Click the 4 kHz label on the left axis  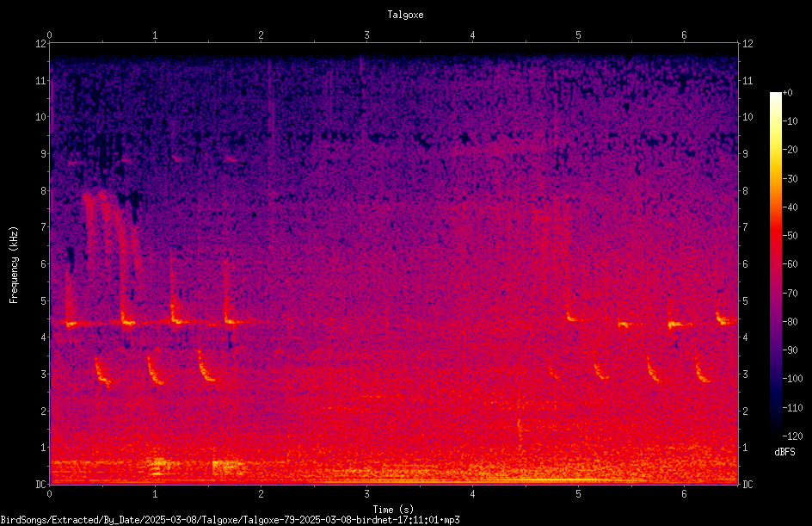pos(43,337)
